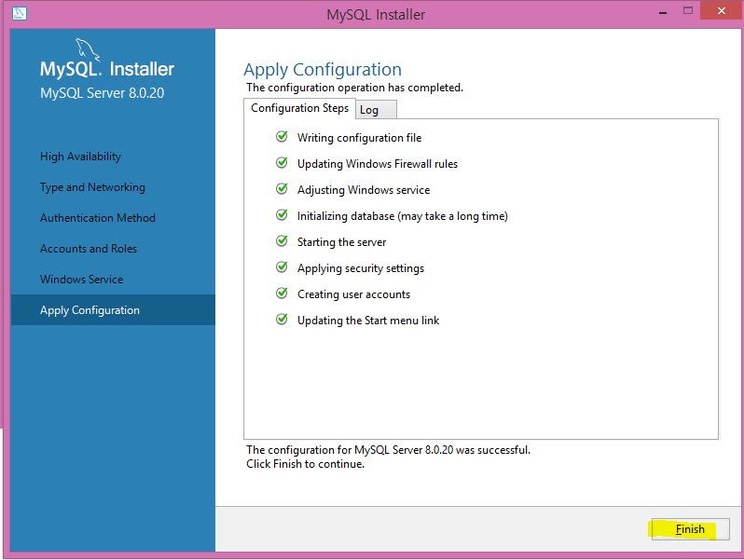This screenshot has width=744, height=560.
Task: Open Accounts and Roles step
Action: (89, 249)
